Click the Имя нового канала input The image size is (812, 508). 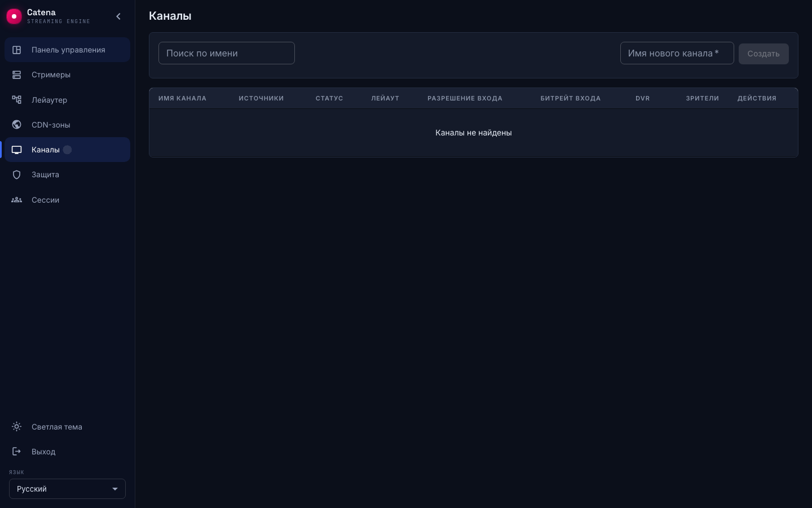[x=677, y=53]
